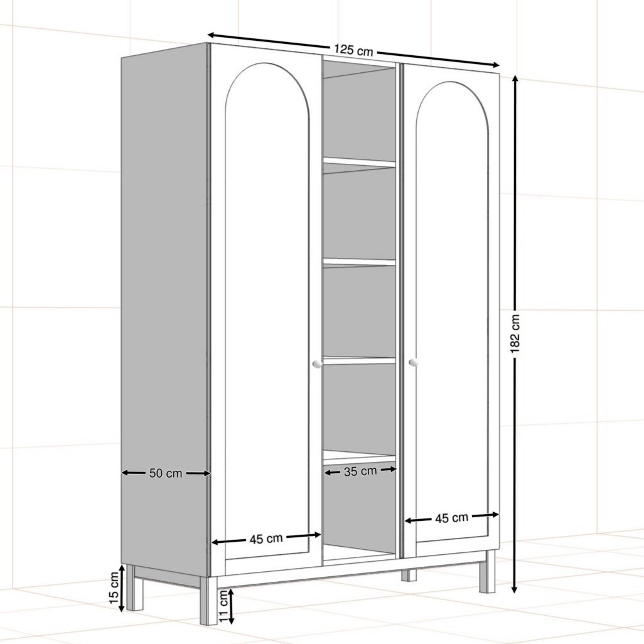Click the gray side panel of wardrobe
The width and height of the screenshot is (644, 644).
coord(165,308)
